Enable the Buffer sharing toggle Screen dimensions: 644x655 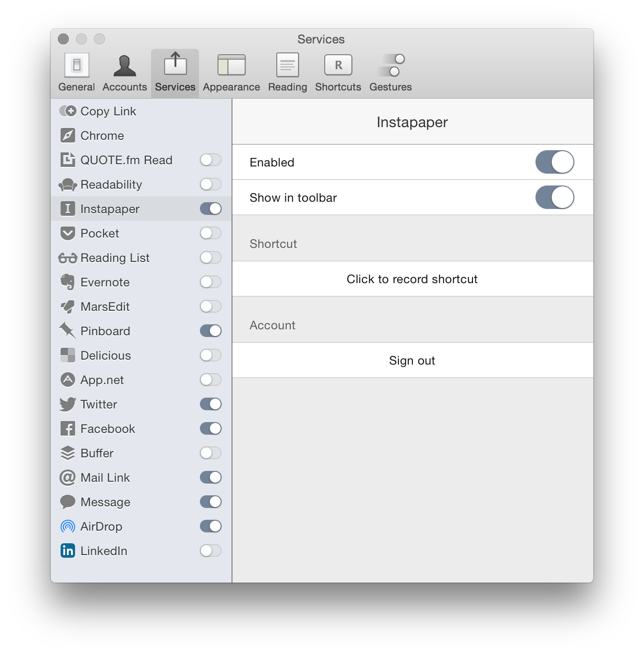[x=211, y=453]
